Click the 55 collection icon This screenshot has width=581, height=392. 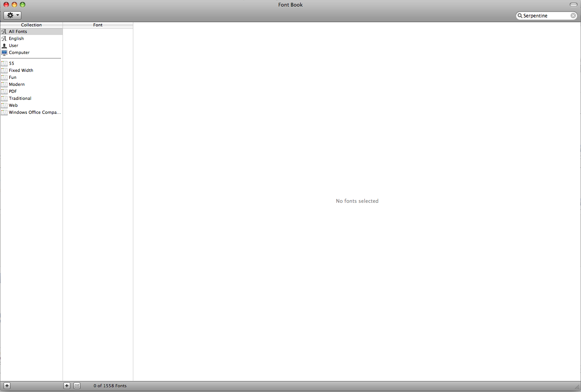(x=4, y=63)
